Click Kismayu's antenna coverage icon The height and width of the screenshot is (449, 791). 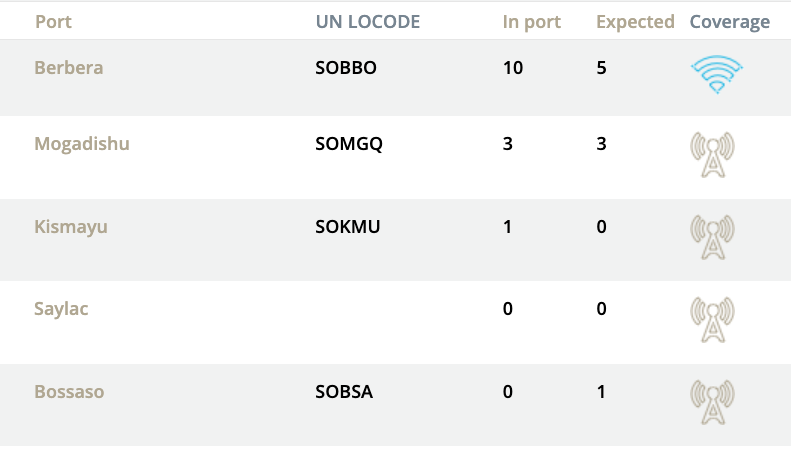click(712, 238)
